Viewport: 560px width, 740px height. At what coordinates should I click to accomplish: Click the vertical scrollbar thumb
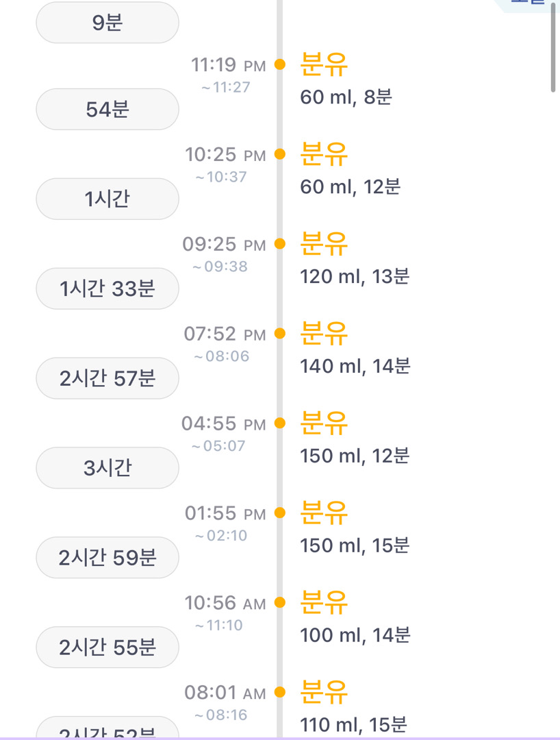coord(553,47)
